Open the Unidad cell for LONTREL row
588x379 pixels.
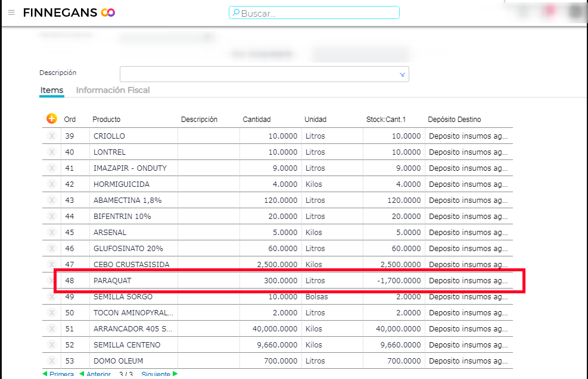pyautogui.click(x=332, y=152)
